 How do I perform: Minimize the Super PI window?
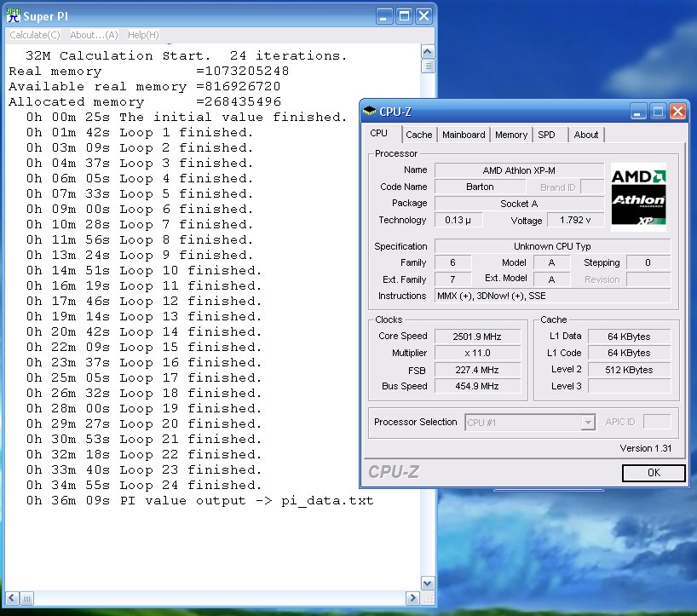pos(384,16)
